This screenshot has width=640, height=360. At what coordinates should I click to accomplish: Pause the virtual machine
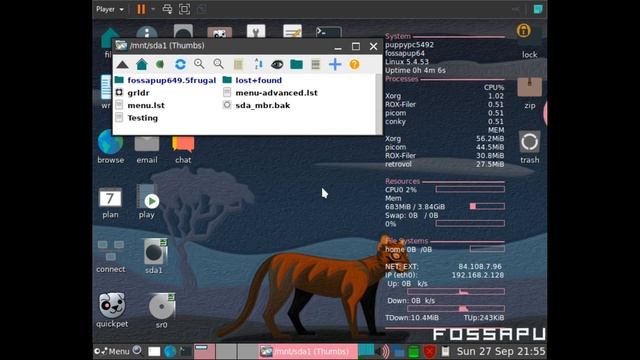[x=141, y=9]
